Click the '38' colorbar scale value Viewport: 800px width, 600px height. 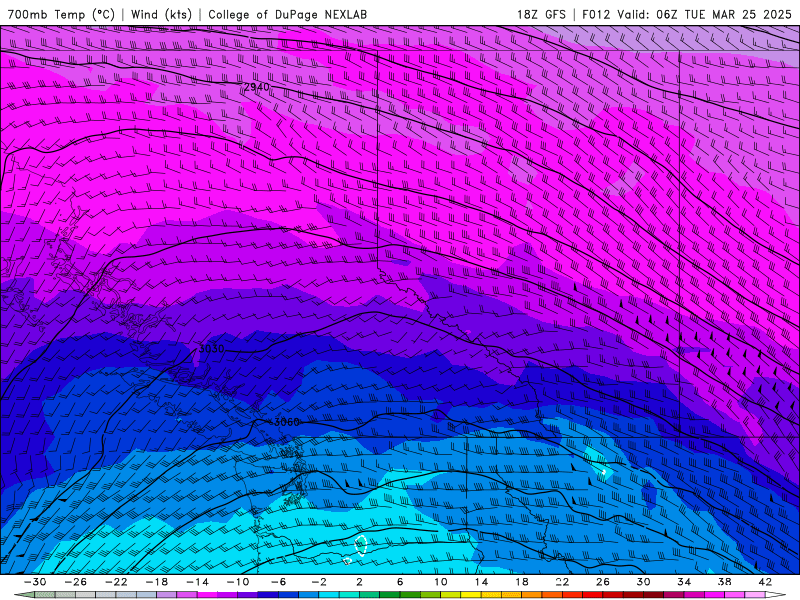pyautogui.click(x=724, y=582)
